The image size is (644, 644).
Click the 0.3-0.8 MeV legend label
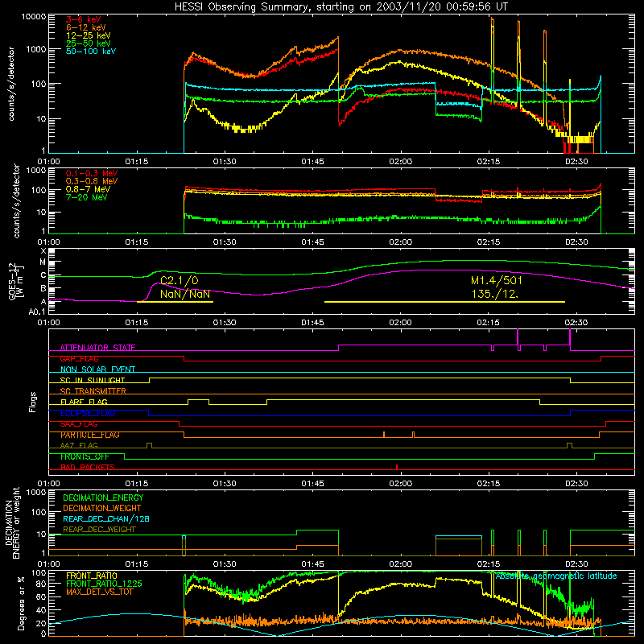[x=92, y=181]
